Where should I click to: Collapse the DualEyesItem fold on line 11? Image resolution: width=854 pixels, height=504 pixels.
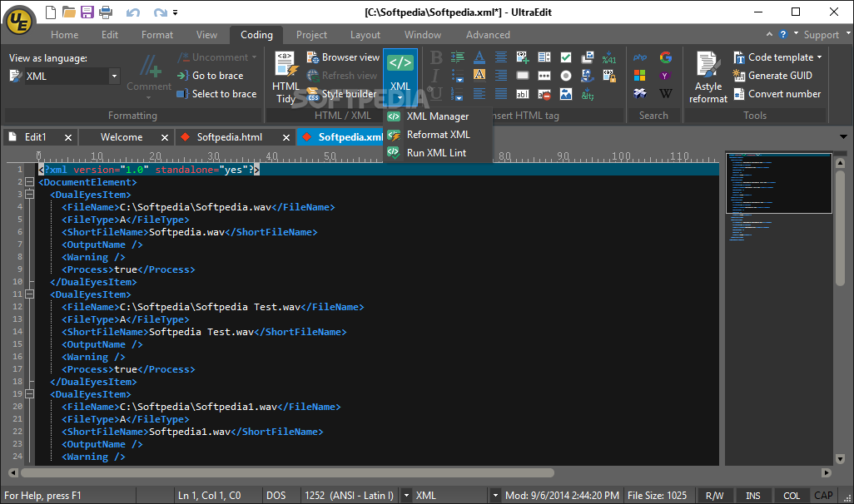[x=29, y=294]
